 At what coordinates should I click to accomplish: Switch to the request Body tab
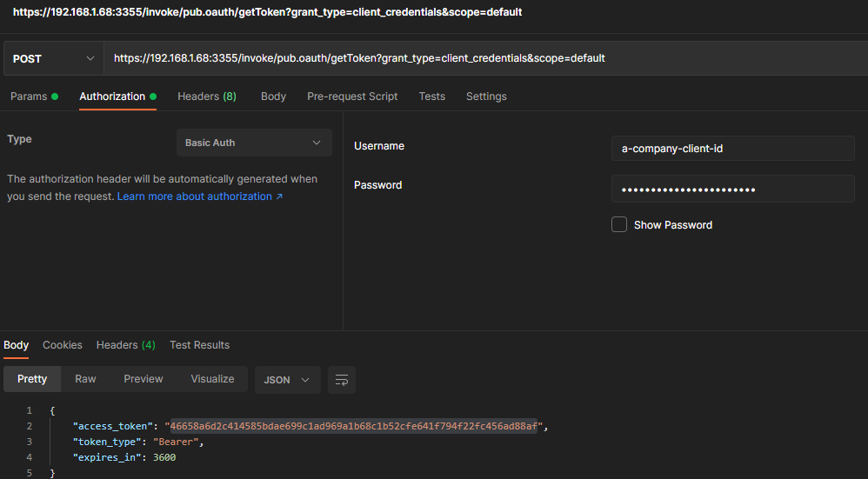(273, 96)
